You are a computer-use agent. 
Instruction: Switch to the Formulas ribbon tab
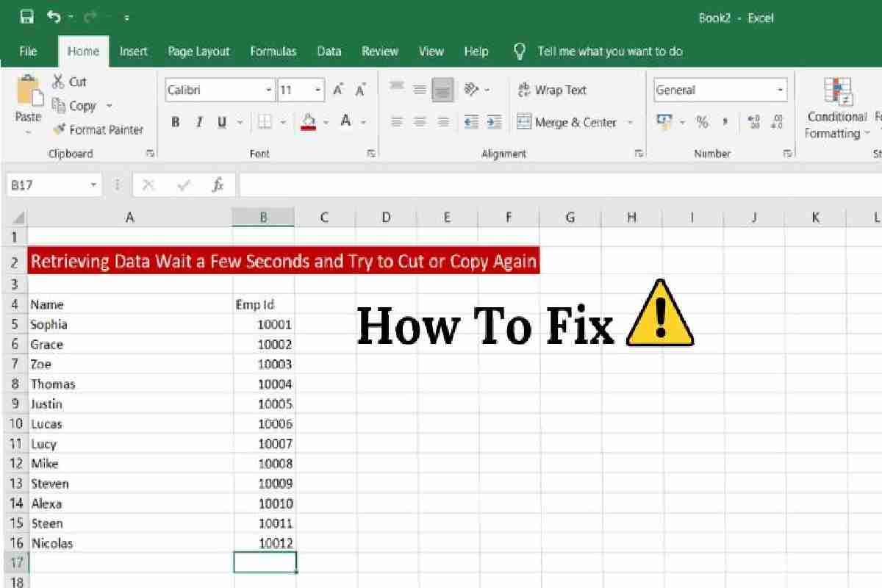tap(273, 51)
